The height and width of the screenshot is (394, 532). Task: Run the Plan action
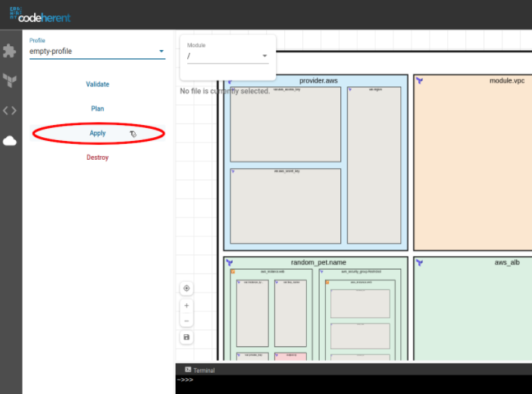[97, 108]
